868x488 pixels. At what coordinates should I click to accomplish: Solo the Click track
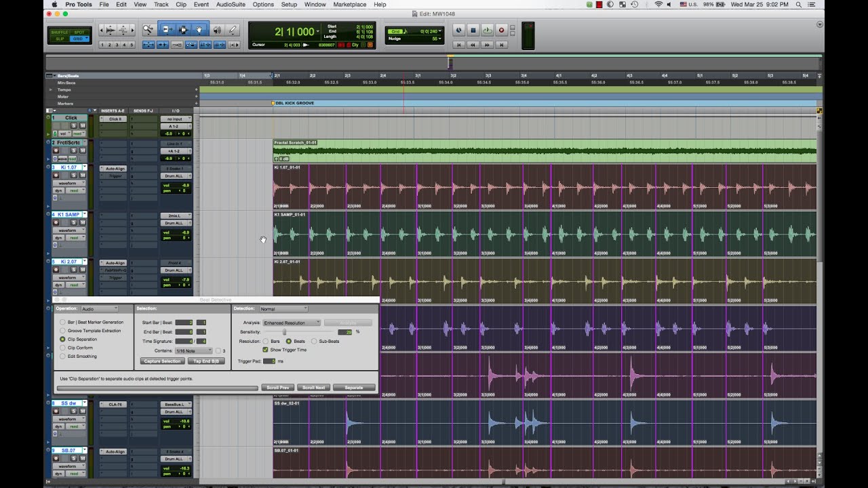click(x=74, y=125)
